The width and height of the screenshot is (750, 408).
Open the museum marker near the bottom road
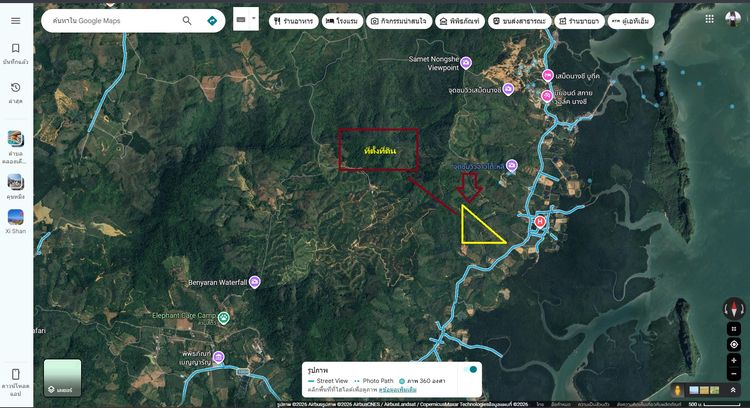pos(218,357)
